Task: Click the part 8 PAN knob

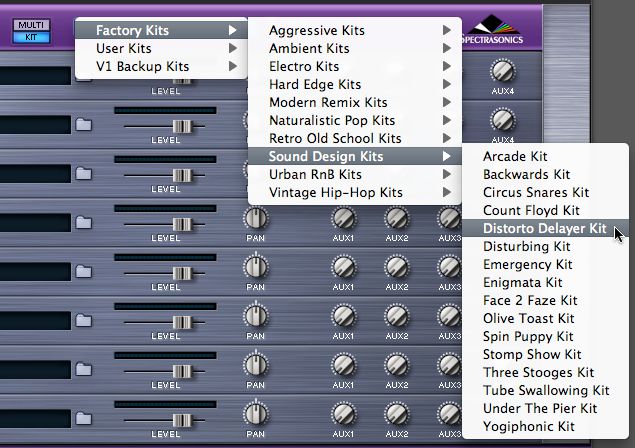Action: point(256,414)
